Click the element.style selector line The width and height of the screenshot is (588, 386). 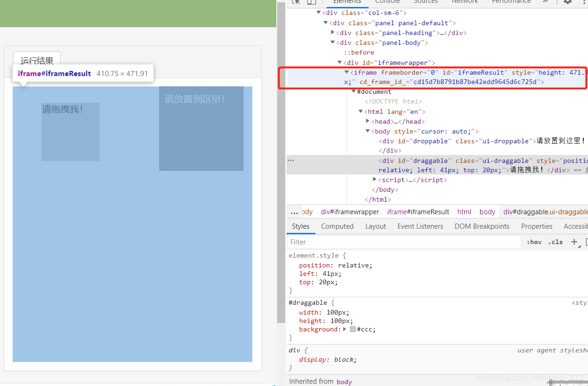(317, 256)
